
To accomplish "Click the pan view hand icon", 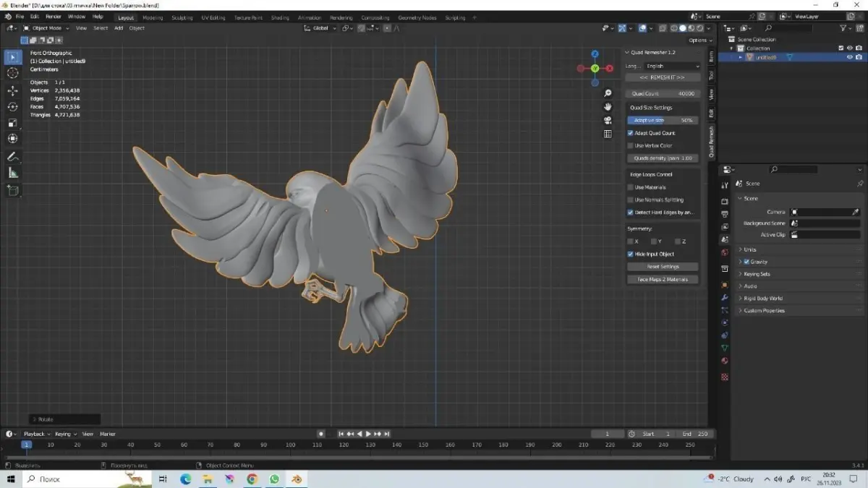I will [x=608, y=107].
